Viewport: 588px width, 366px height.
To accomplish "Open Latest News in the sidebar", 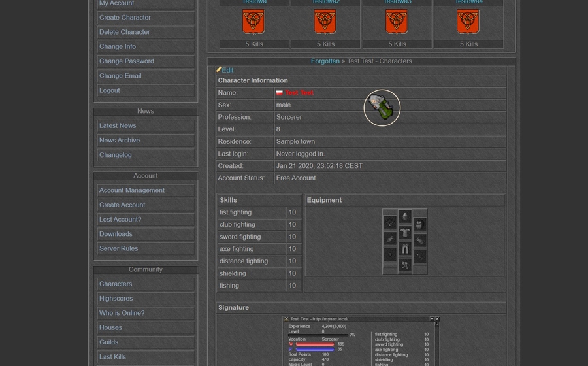I will click(118, 125).
